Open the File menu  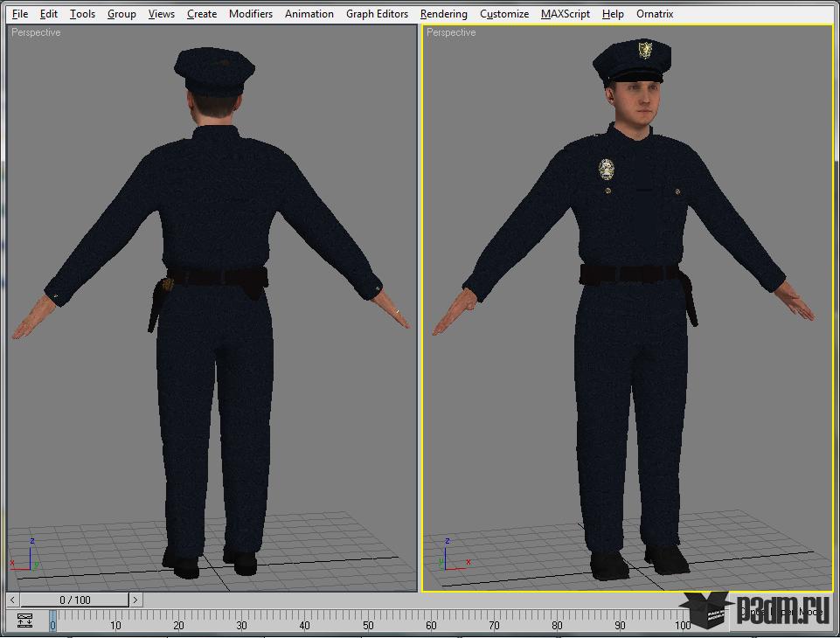20,14
